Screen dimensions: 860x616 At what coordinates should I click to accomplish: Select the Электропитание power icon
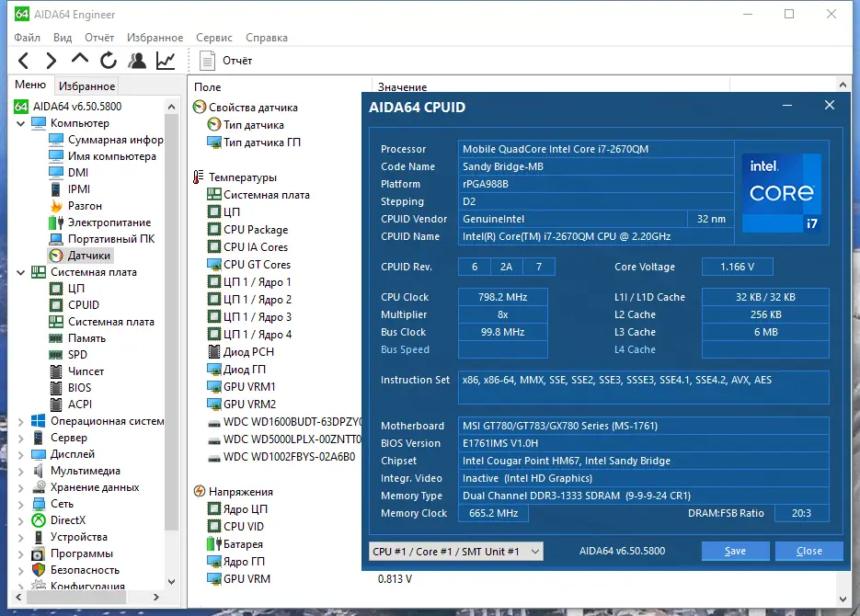point(56,222)
